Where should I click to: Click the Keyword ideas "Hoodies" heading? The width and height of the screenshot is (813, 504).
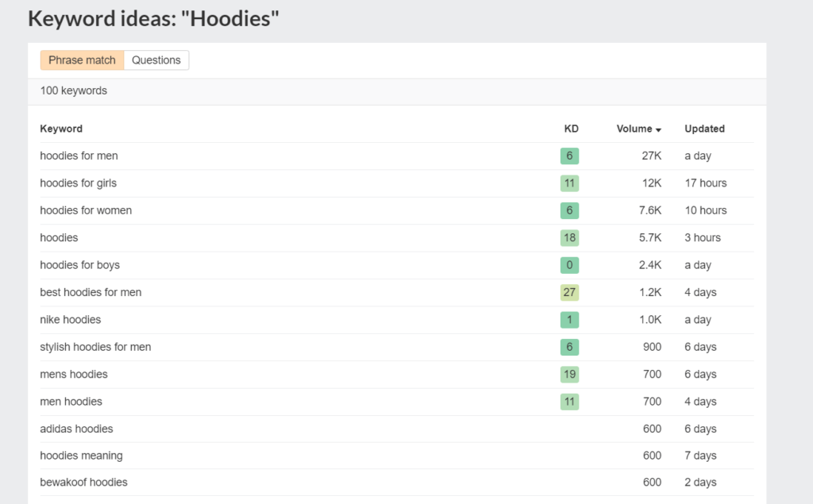click(153, 19)
